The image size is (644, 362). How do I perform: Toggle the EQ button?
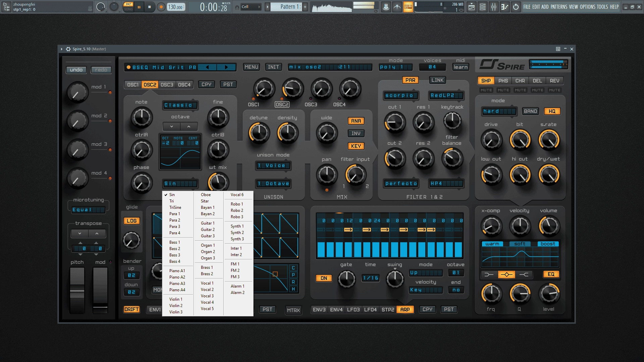[551, 274]
